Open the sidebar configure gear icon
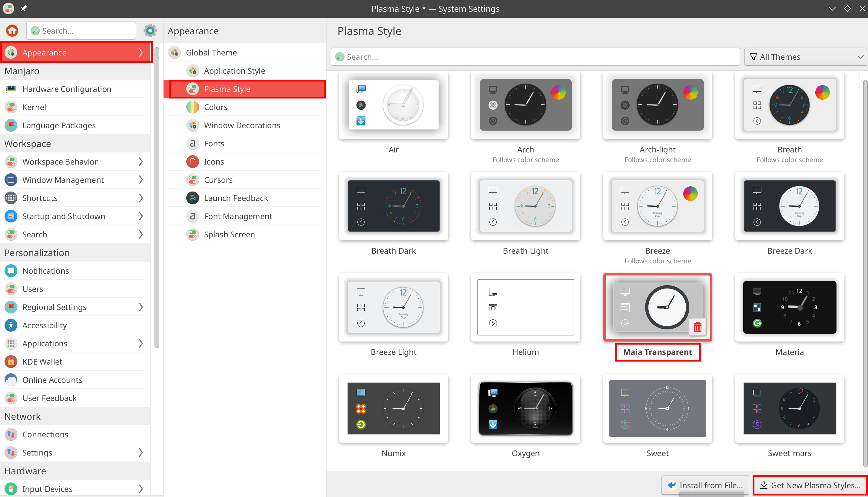Image resolution: width=868 pixels, height=497 pixels. coord(150,31)
